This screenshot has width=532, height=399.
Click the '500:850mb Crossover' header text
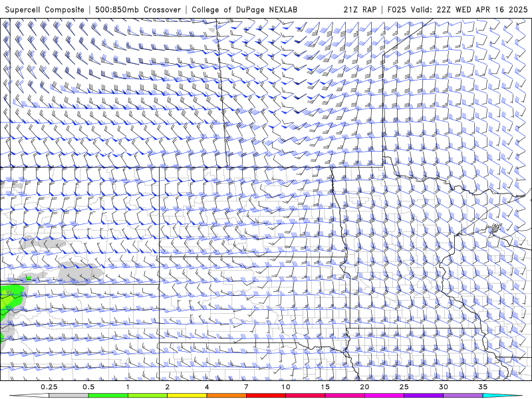[138, 10]
